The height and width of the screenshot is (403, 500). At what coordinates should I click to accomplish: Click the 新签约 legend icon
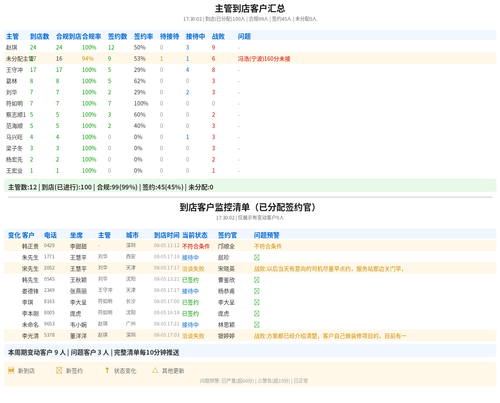pyautogui.click(x=59, y=370)
